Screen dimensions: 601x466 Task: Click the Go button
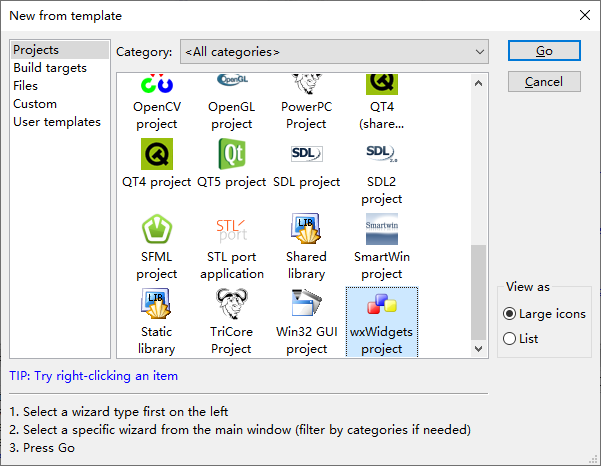coord(544,51)
